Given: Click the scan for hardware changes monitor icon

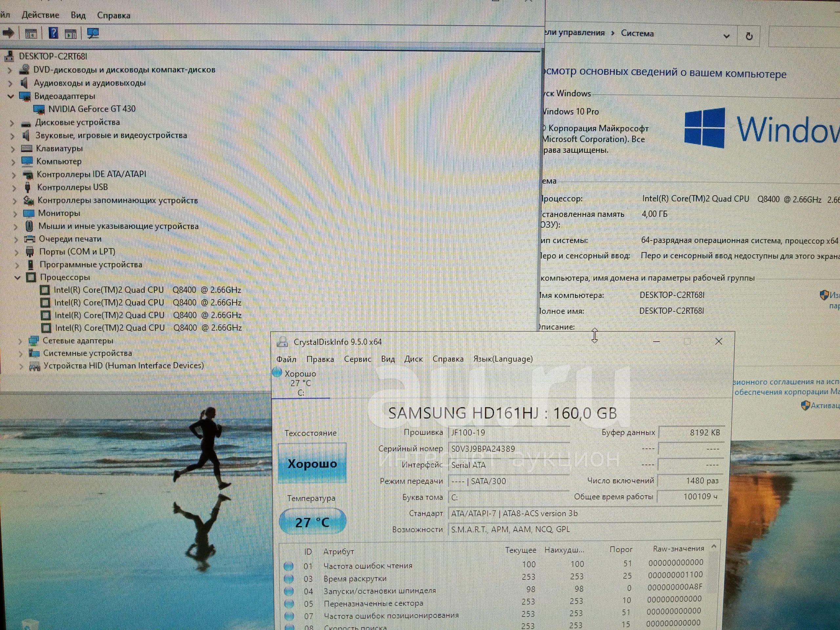Looking at the screenshot, I should tap(93, 33).
